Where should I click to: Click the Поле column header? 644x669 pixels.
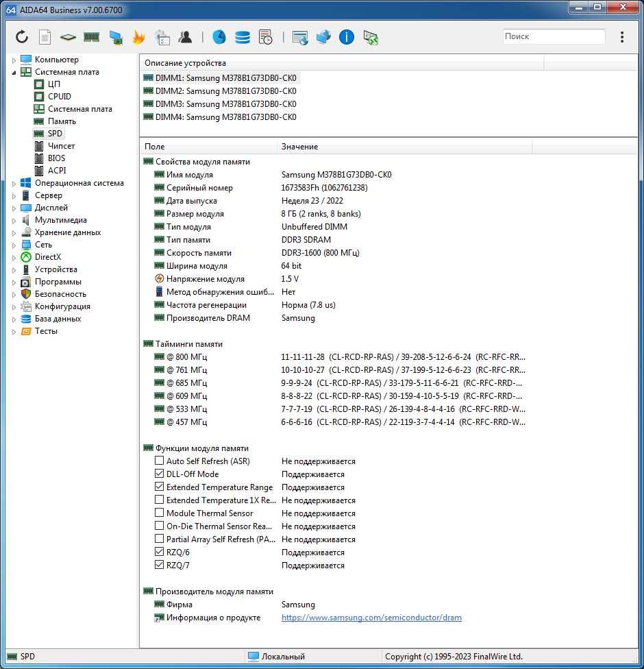(x=208, y=147)
